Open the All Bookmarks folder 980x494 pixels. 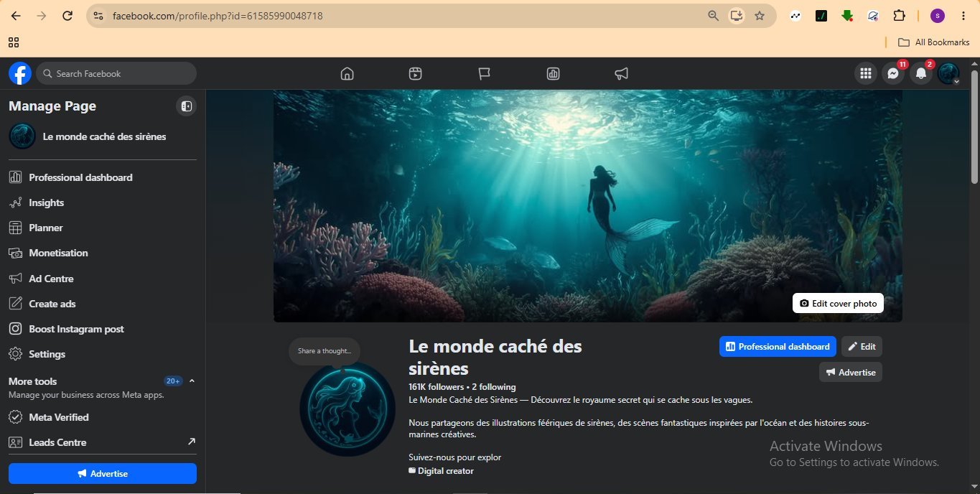click(933, 42)
